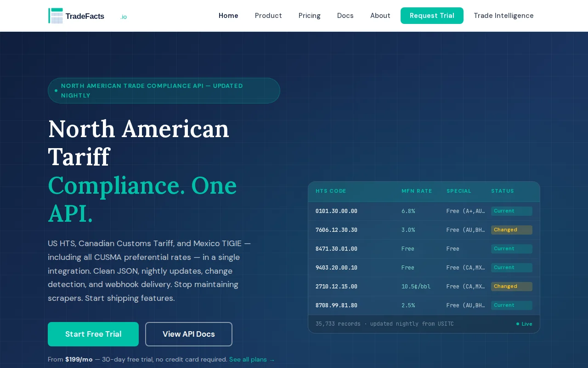Select HTS code 2710.12.15.00
Viewport: 588px width, 368px height.
click(336, 287)
